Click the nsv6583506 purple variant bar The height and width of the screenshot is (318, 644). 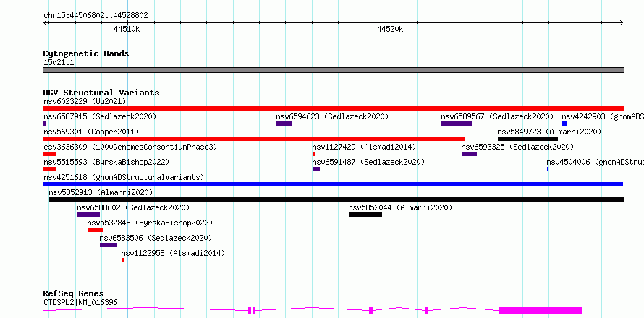(109, 245)
